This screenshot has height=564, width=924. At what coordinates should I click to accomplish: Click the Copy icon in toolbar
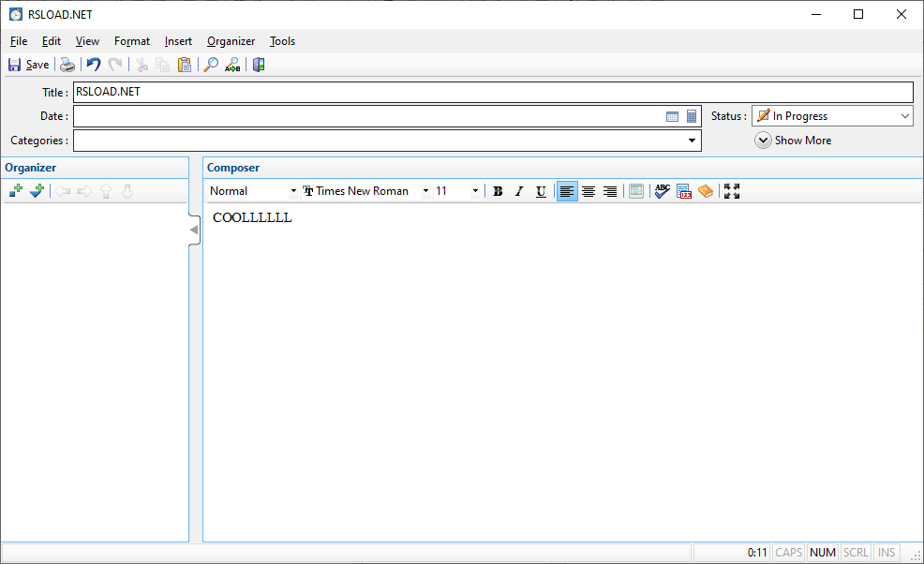[163, 65]
